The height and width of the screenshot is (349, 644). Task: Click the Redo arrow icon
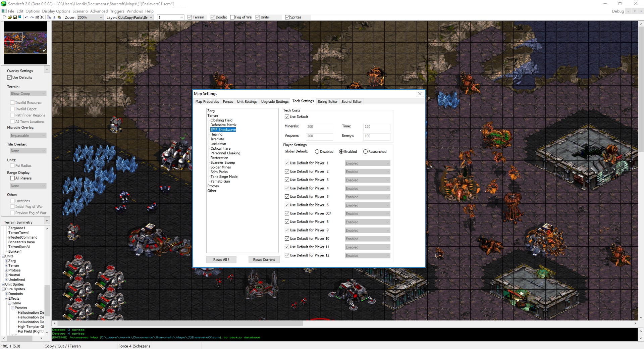pyautogui.click(x=32, y=17)
